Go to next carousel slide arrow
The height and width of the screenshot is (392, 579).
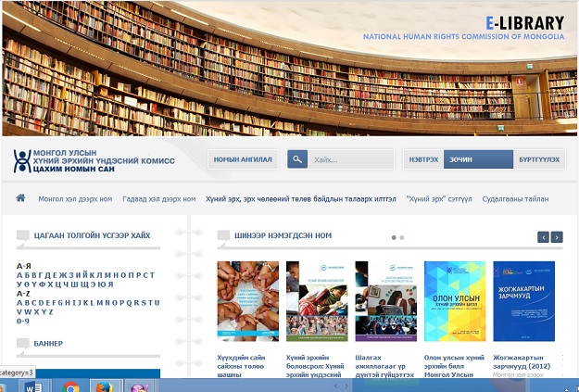tap(557, 237)
